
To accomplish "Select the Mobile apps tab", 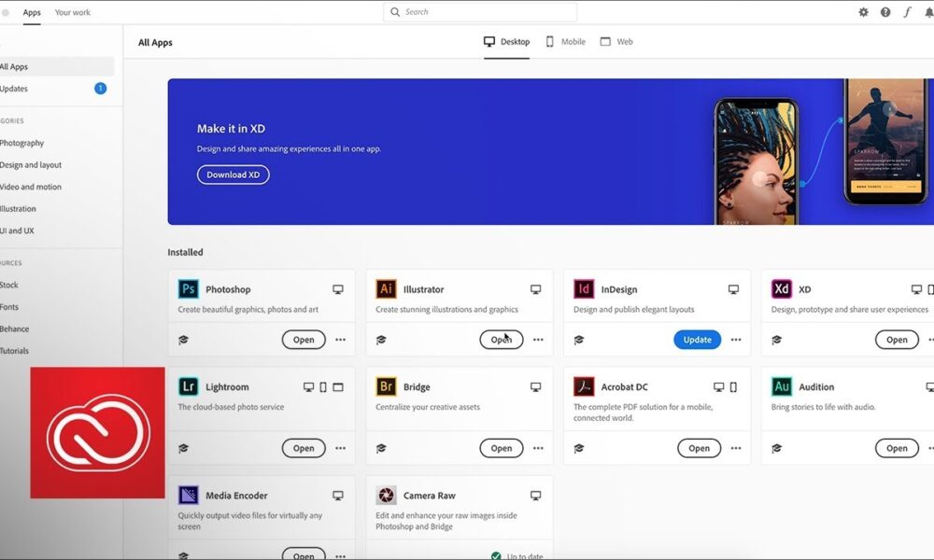I will click(565, 42).
